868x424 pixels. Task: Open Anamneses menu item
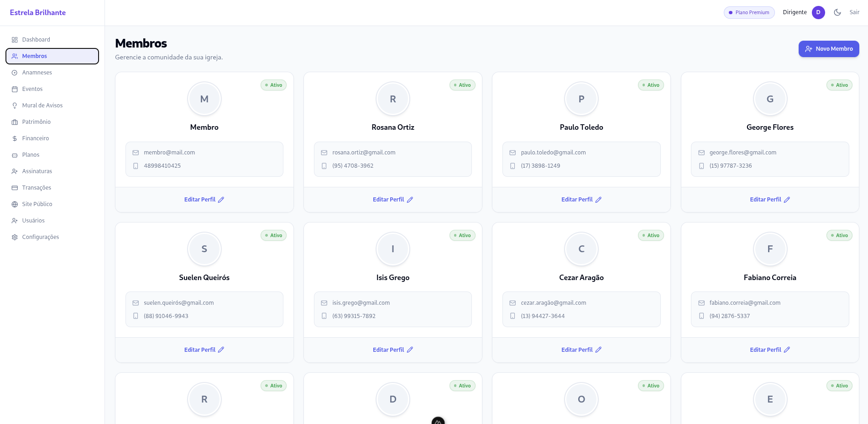(x=52, y=73)
